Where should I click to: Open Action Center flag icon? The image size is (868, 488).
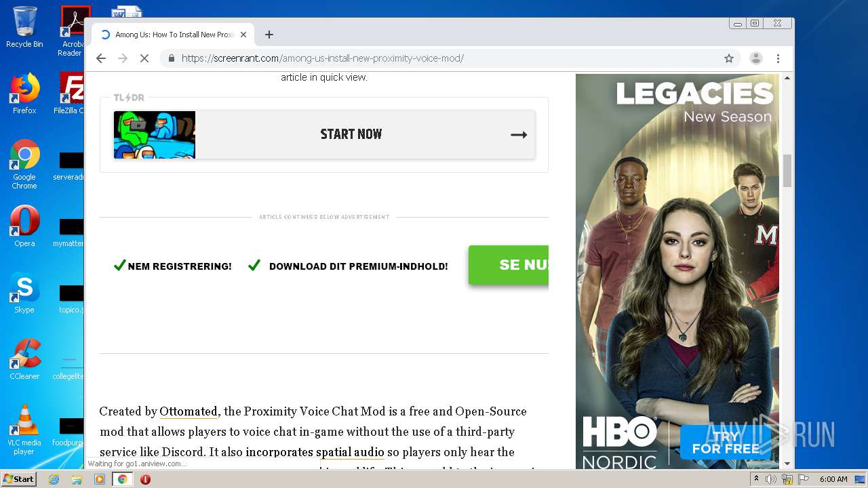pos(802,479)
